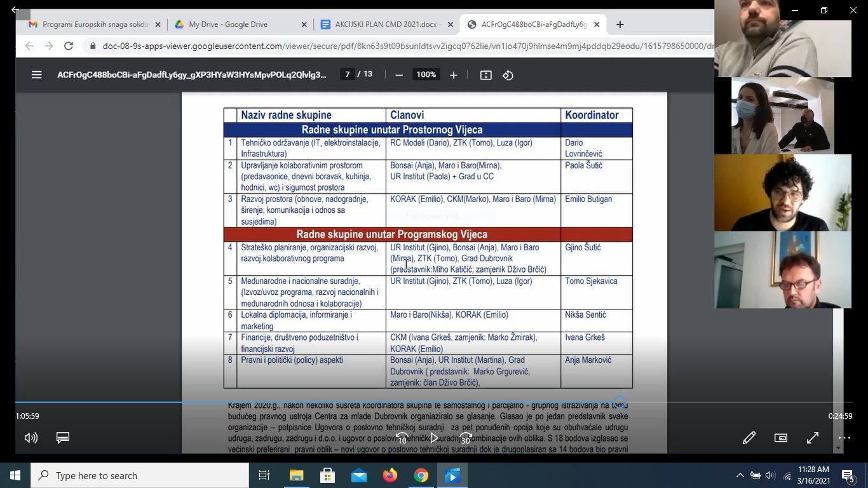This screenshot has width=868, height=488.
Task: Click the bottom participant with glasses thumbnail
Action: (x=783, y=270)
